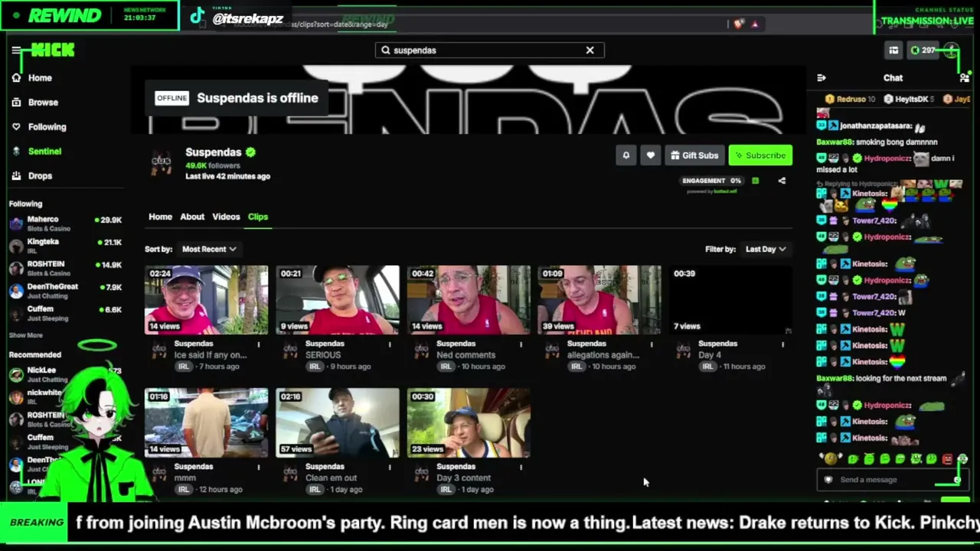Click in the suspendas search field
980x551 pixels.
tap(489, 51)
